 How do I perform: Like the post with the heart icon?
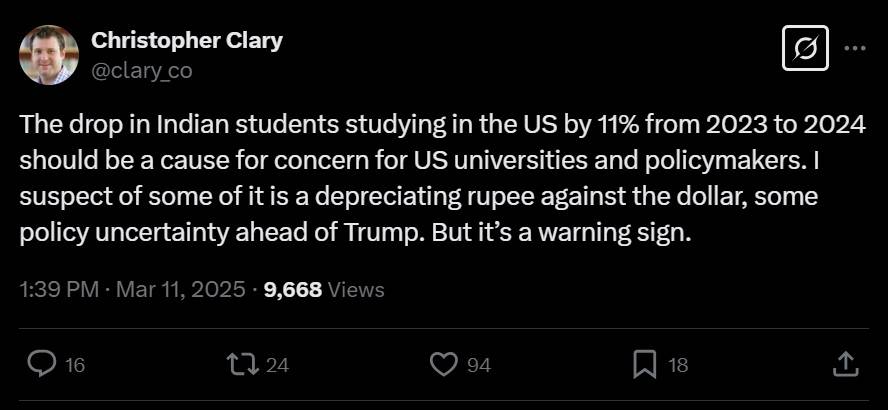442,364
